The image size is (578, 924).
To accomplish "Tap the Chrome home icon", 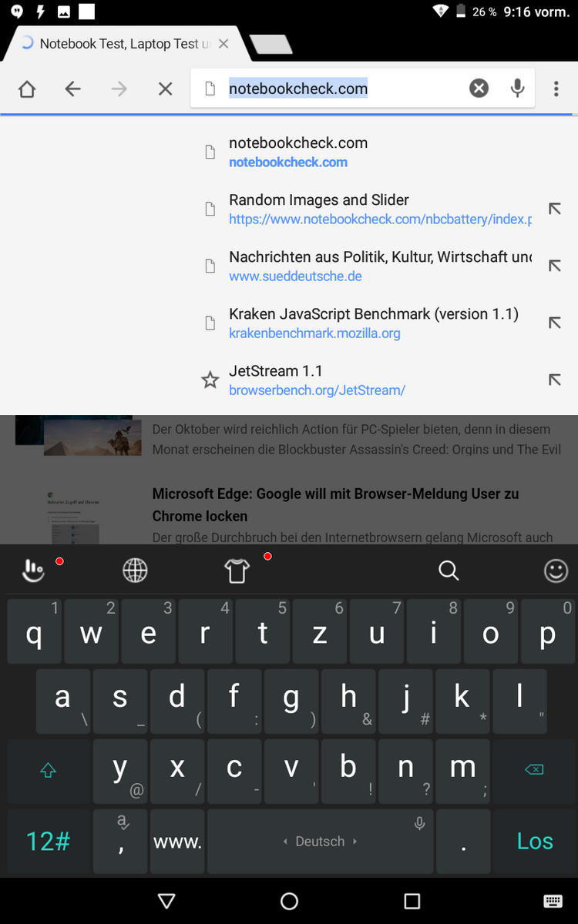I will pyautogui.click(x=27, y=89).
